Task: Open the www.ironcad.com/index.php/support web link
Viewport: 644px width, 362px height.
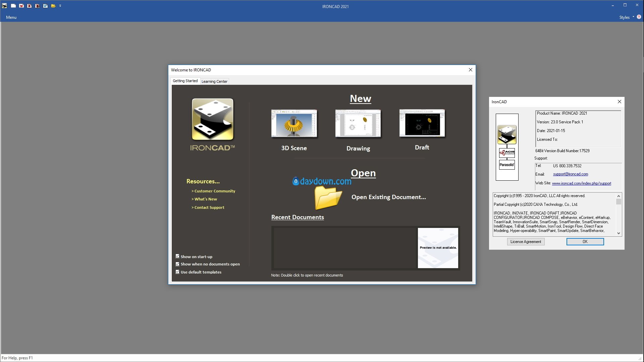Action: [582, 183]
